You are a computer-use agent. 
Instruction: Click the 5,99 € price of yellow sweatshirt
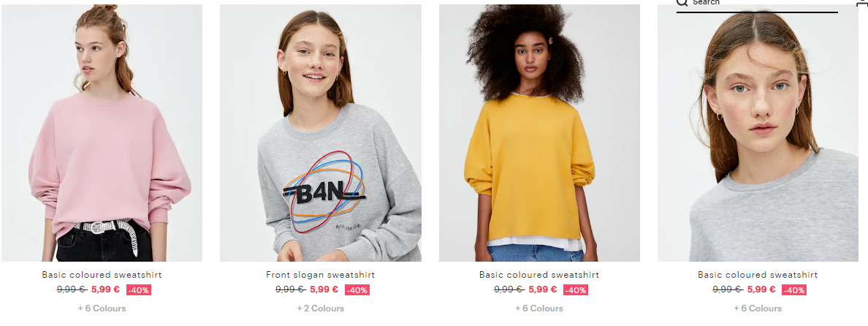pos(542,289)
